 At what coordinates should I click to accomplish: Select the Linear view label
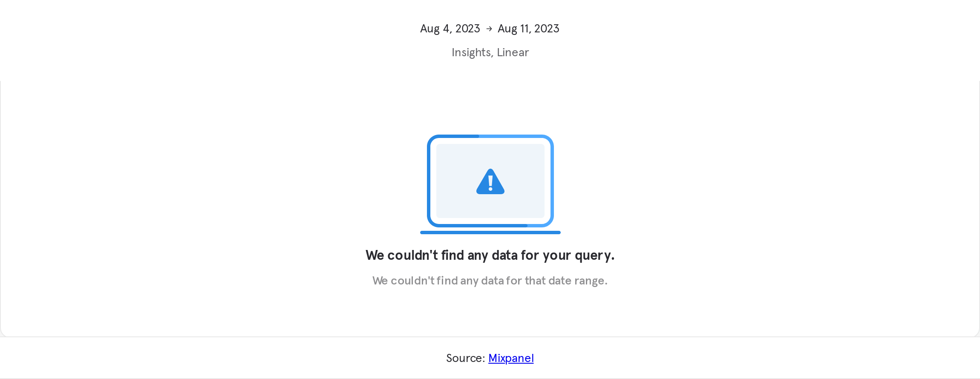coord(513,52)
